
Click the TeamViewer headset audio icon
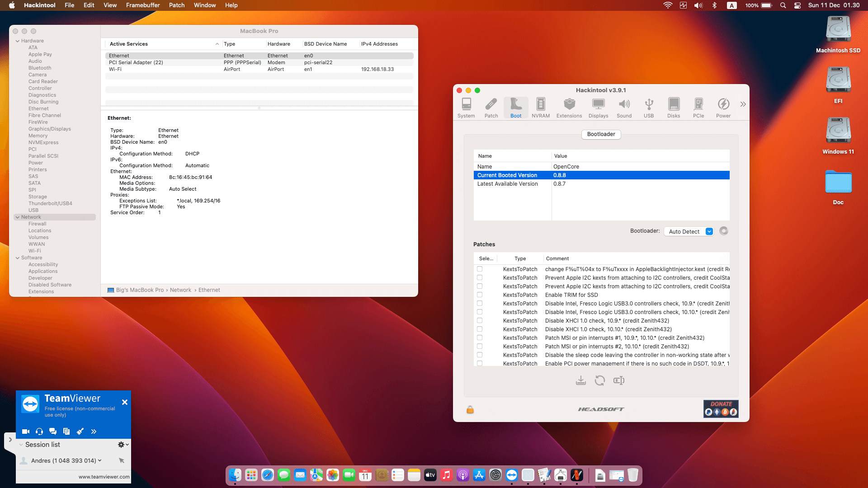(39, 432)
